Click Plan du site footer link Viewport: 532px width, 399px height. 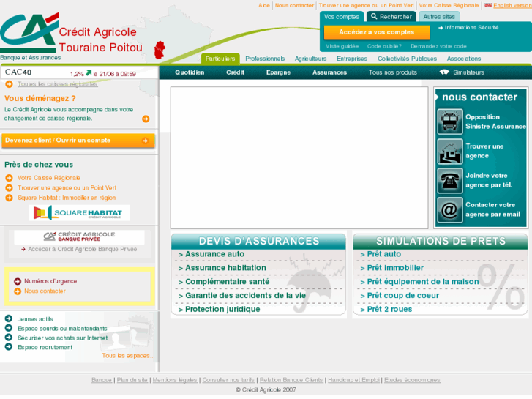(x=132, y=380)
